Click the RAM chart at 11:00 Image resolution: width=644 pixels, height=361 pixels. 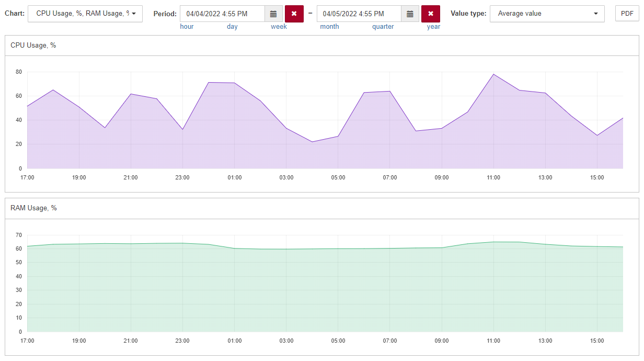tap(493, 242)
